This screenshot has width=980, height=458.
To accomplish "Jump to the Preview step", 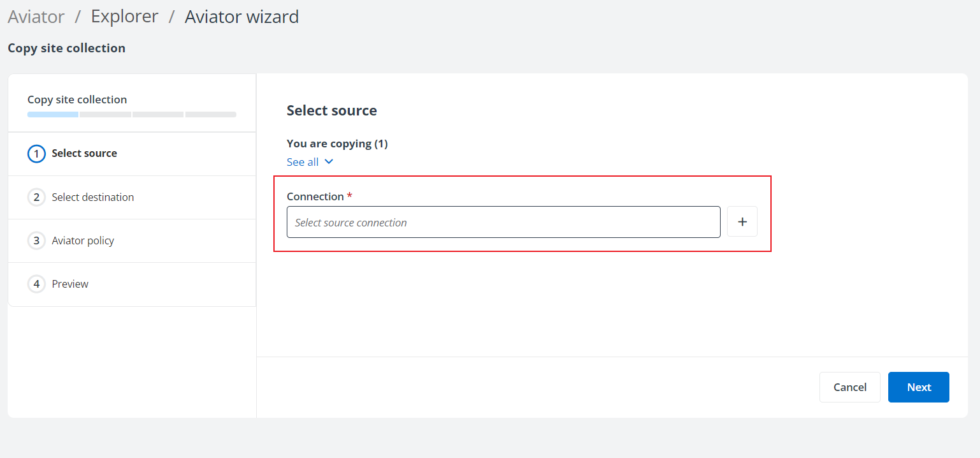I will click(70, 284).
